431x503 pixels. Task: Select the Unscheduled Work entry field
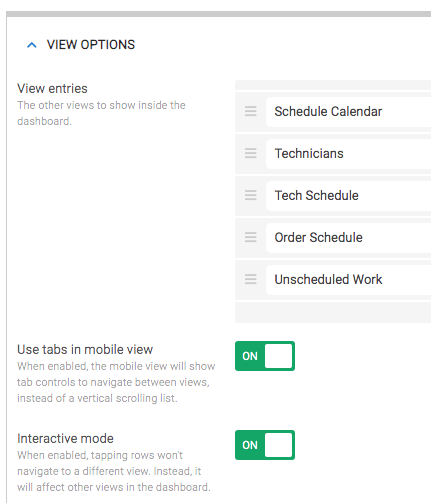point(348,280)
